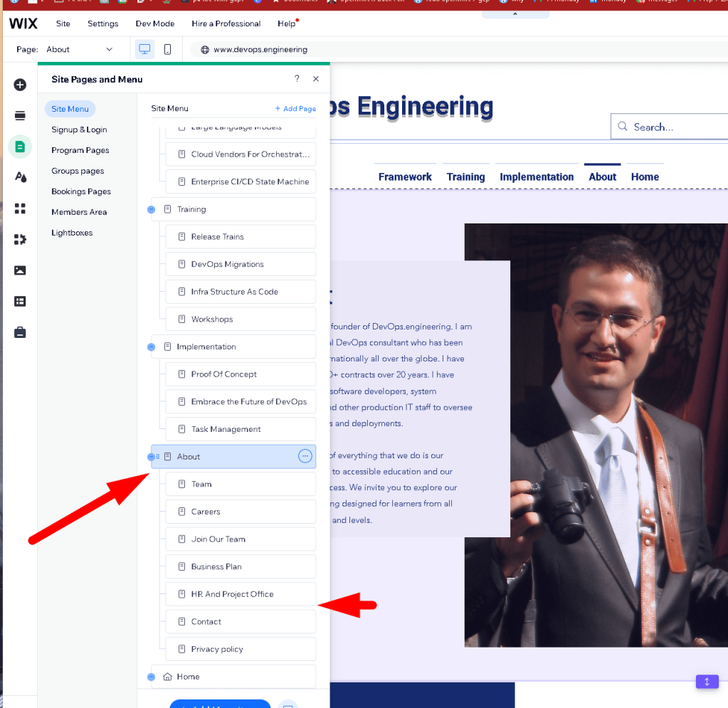Open the Site Design icon
The image size is (728, 708).
tap(20, 177)
